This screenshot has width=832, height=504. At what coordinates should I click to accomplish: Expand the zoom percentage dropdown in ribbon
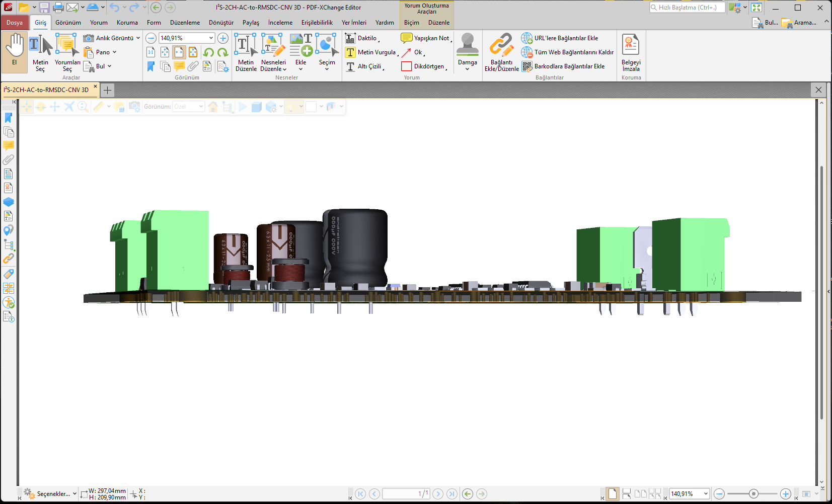[x=211, y=38]
